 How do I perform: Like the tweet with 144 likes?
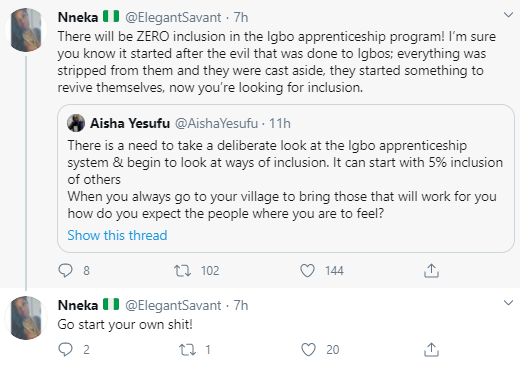tap(307, 270)
